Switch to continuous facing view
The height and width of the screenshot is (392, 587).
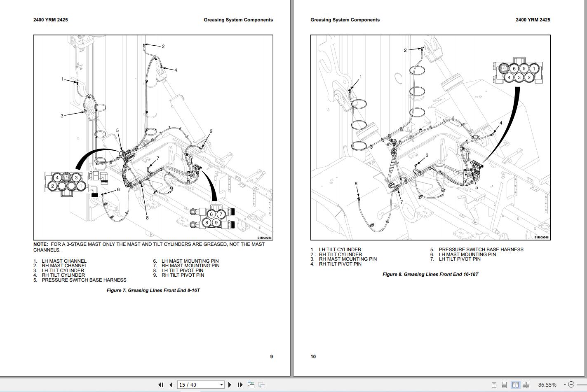tap(526, 385)
